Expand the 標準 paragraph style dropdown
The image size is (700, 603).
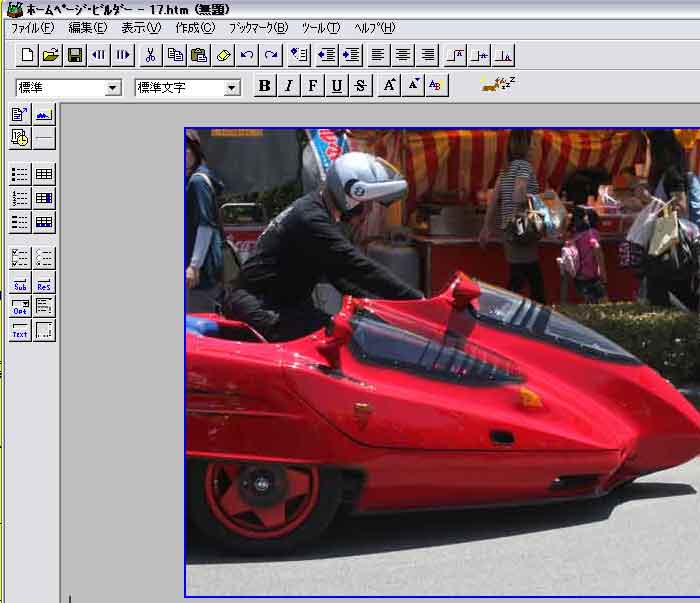112,88
